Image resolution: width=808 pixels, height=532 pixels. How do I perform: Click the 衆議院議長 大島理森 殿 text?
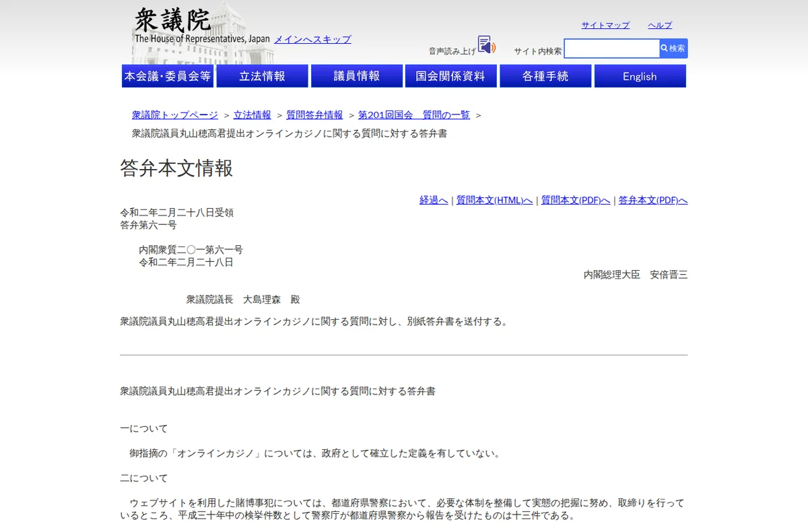pos(243,300)
